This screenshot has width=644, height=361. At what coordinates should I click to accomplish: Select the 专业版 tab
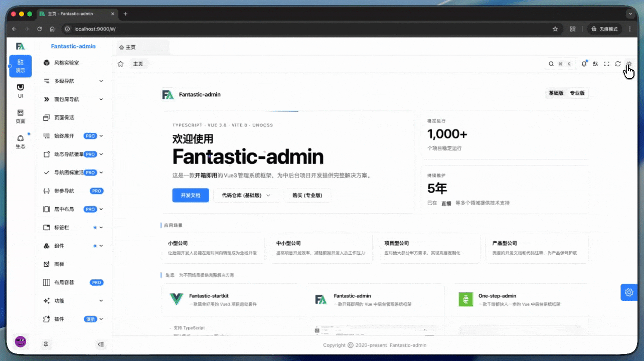point(577,93)
